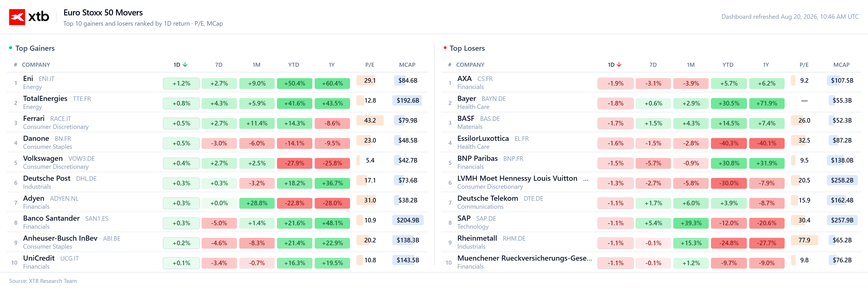
Task: Click the green Top Gainers dot
Action: pyautogui.click(x=11, y=48)
